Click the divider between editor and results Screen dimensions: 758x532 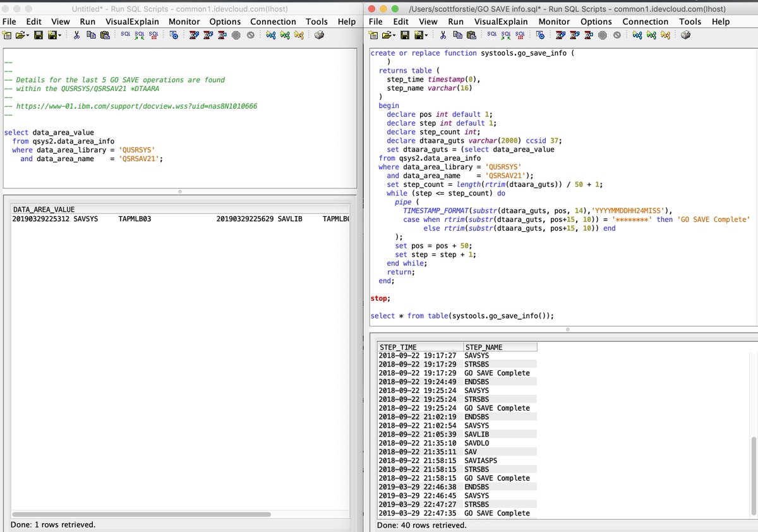[567, 329]
